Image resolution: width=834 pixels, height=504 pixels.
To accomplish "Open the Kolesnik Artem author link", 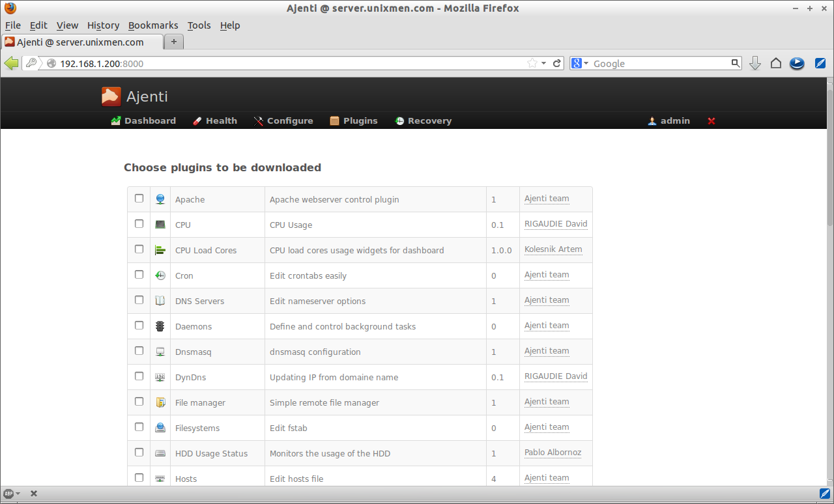I will click(x=553, y=249).
